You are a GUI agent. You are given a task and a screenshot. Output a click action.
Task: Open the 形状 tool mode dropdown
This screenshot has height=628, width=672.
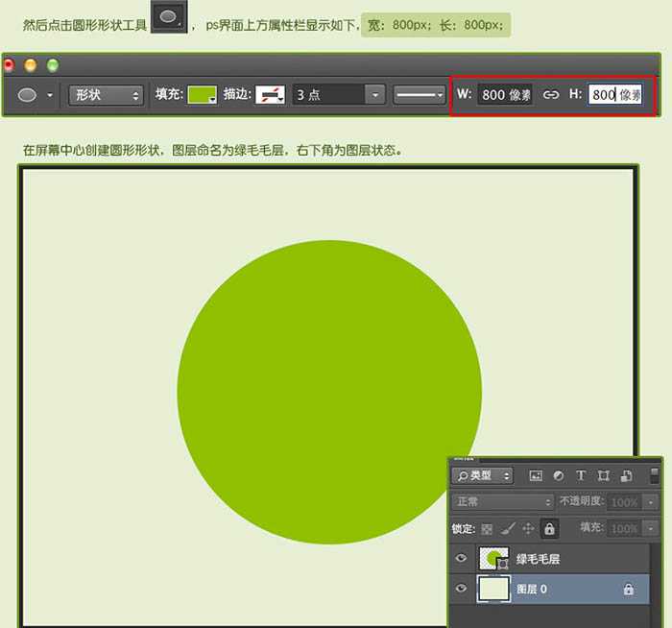point(106,95)
